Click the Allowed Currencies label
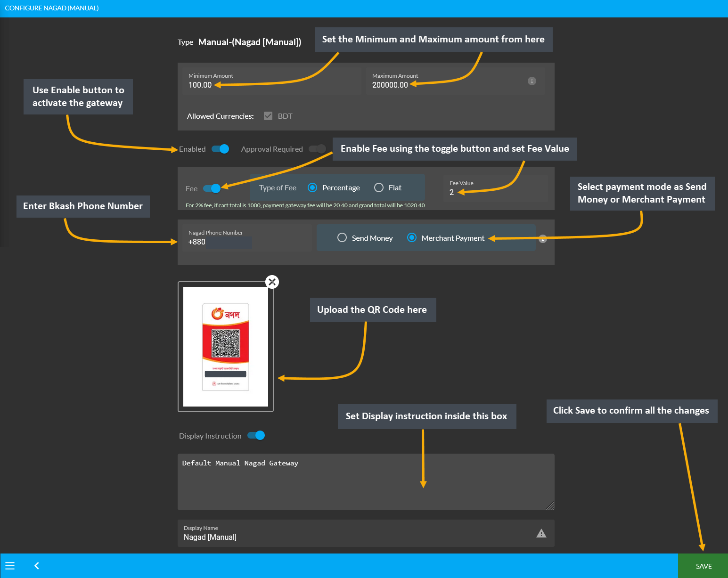This screenshot has width=728, height=578. pyautogui.click(x=220, y=116)
